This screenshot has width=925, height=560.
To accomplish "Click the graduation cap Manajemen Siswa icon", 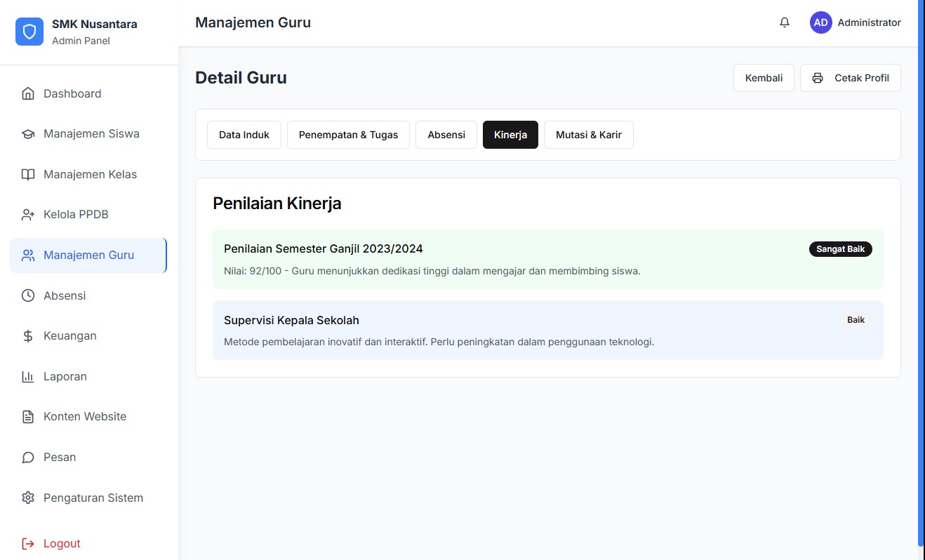I will (28, 134).
